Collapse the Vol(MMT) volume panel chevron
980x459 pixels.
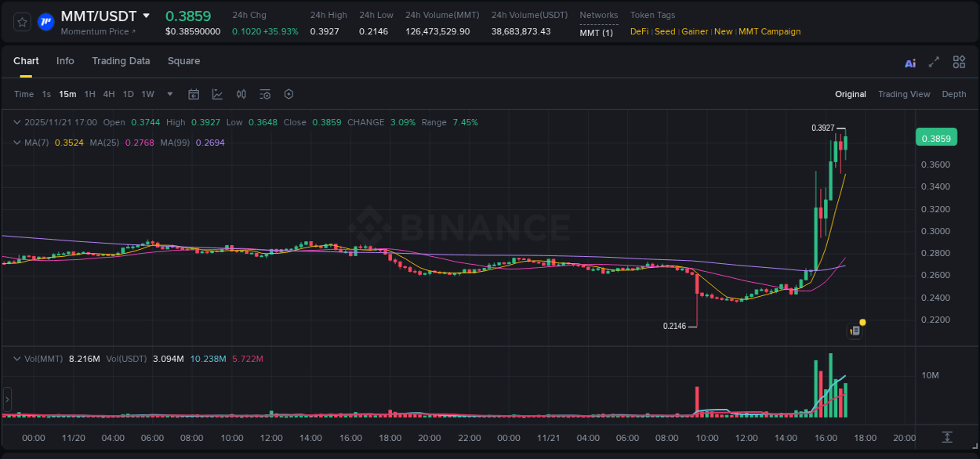17,359
